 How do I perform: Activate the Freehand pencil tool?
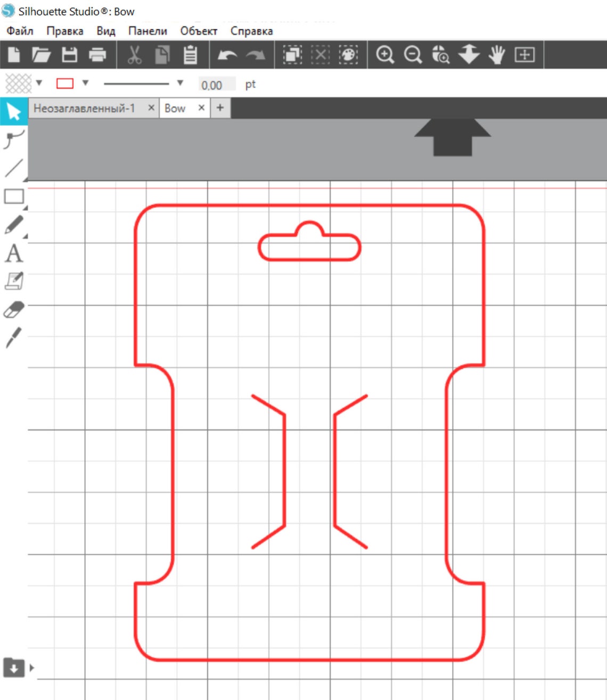point(14,225)
